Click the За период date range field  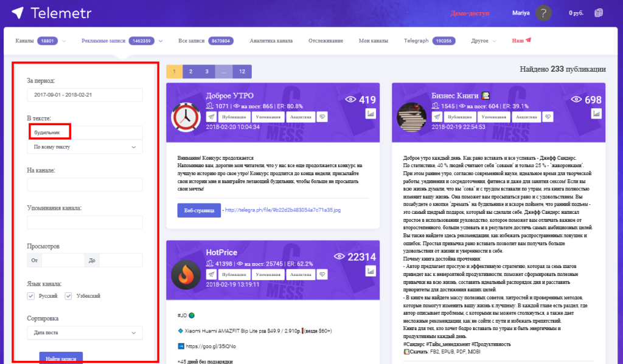85,95
